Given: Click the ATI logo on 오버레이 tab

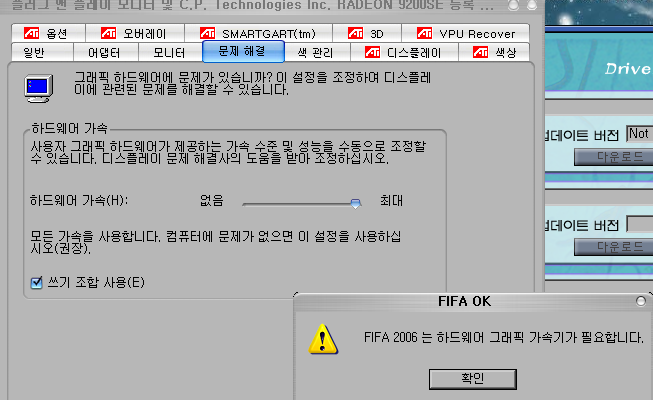Looking at the screenshot, I should click(108, 33).
